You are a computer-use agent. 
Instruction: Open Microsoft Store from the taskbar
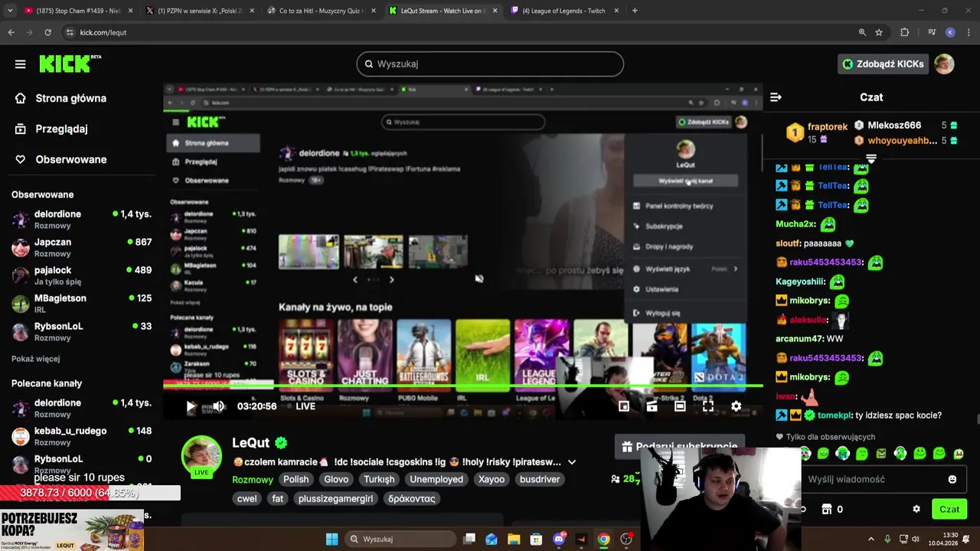coord(537,539)
